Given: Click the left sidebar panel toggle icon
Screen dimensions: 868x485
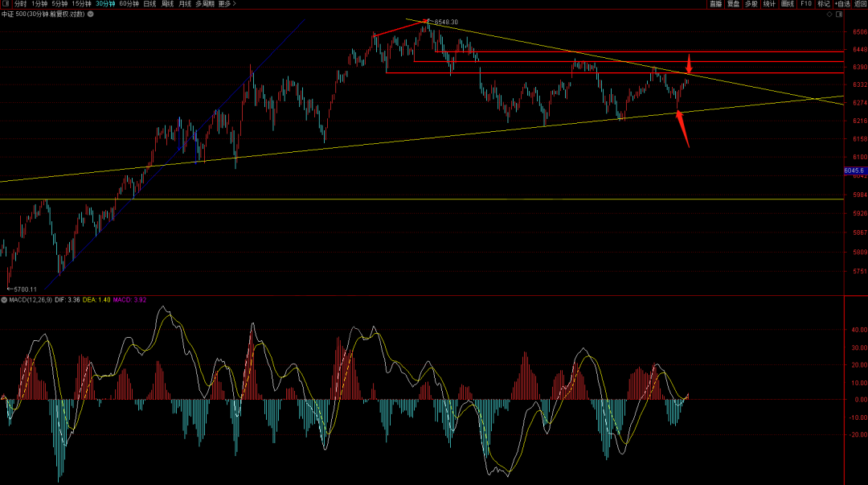Looking at the screenshot, I should click(x=6, y=4).
